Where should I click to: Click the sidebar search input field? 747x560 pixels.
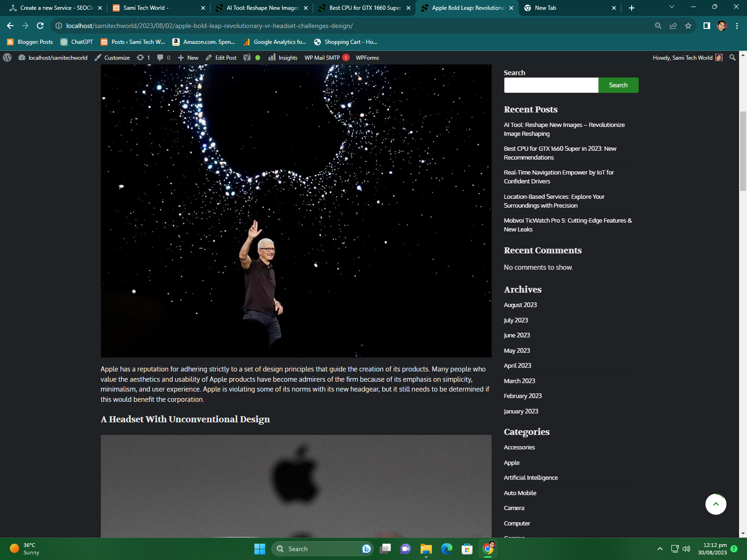pos(551,85)
